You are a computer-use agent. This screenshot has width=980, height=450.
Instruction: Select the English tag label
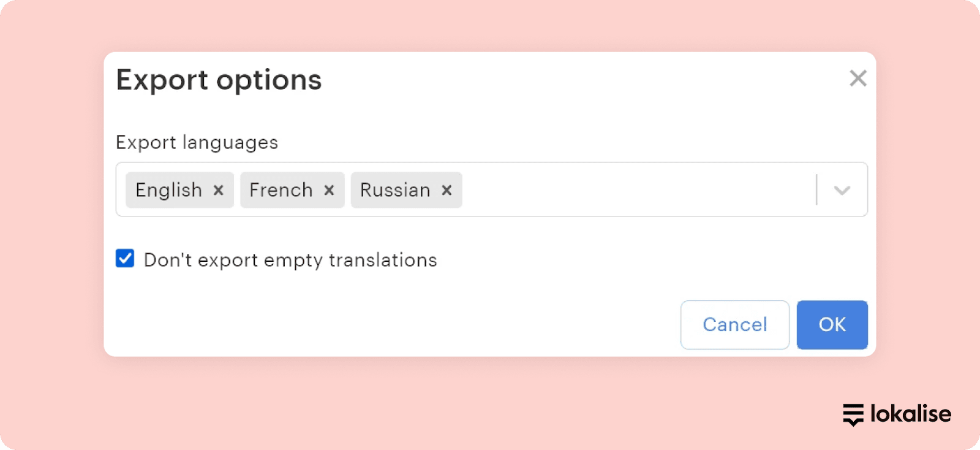point(168,190)
